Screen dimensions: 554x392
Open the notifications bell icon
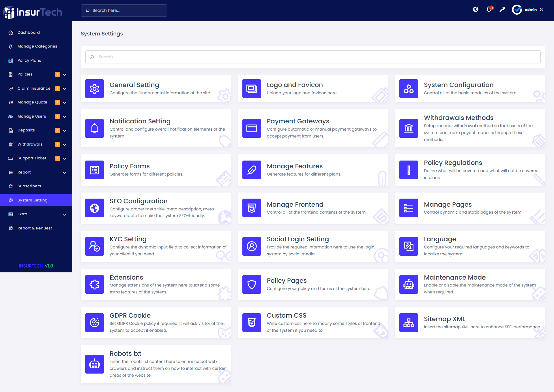[489, 10]
